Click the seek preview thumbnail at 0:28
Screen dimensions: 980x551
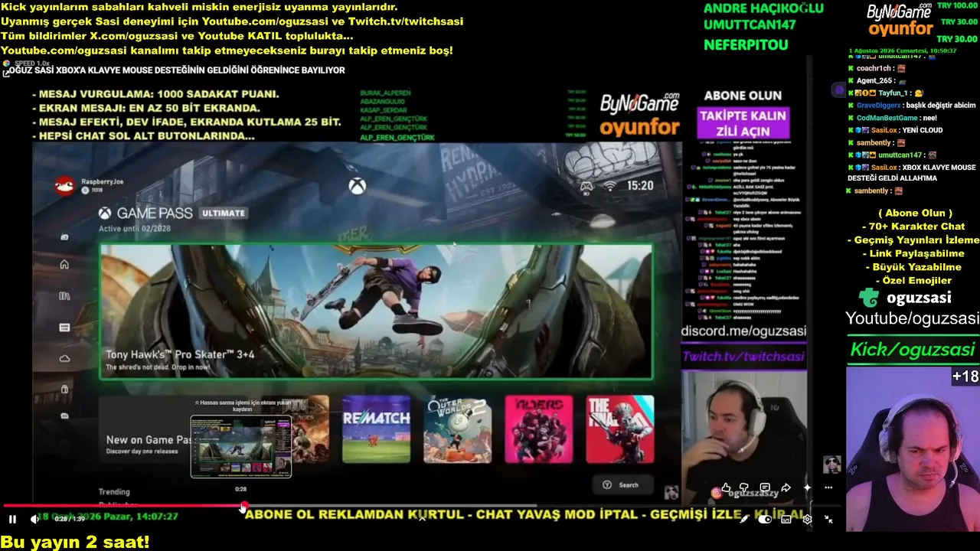(x=241, y=446)
